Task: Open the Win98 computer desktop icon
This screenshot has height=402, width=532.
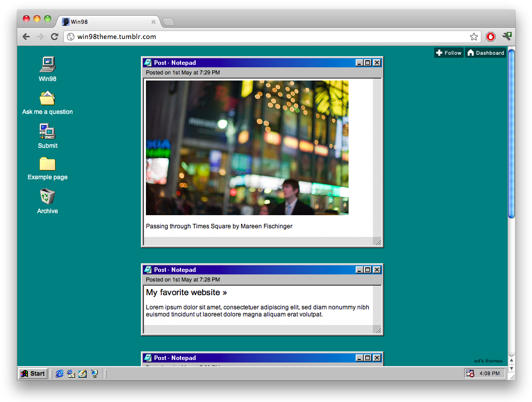Action: tap(47, 64)
